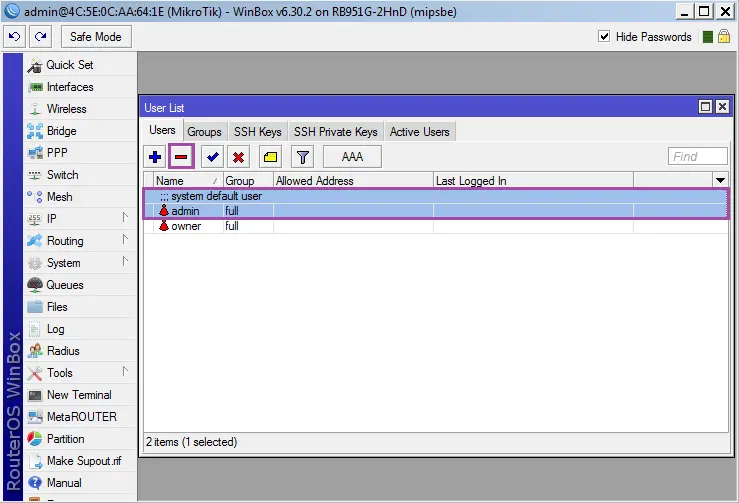Image resolution: width=739 pixels, height=503 pixels.
Task: Click the owner row's 'full' group cell
Action: (x=248, y=226)
